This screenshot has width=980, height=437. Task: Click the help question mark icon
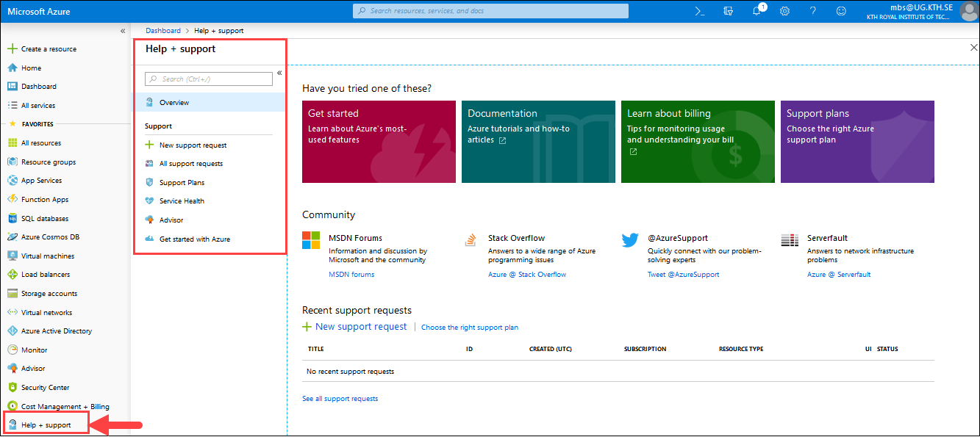[812, 11]
